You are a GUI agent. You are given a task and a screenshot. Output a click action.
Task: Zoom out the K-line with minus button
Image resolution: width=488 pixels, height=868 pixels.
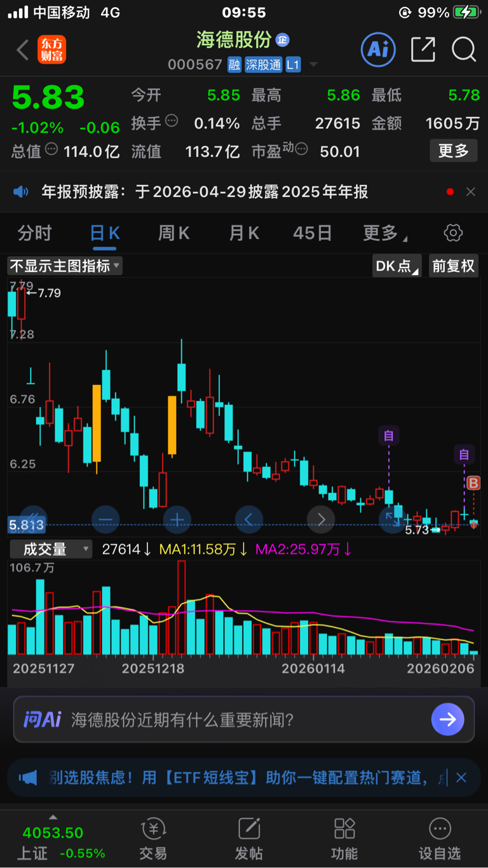click(105, 520)
